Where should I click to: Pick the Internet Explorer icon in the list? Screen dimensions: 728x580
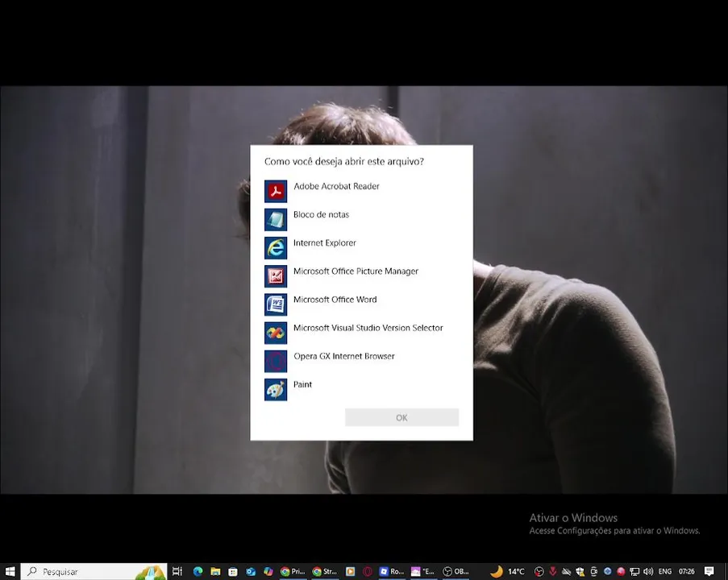276,248
